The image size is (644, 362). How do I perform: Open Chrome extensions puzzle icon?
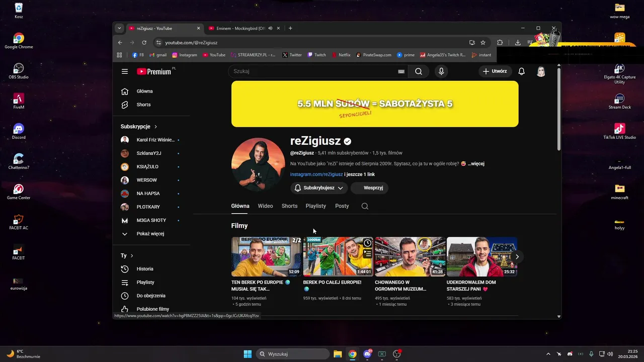point(500,43)
